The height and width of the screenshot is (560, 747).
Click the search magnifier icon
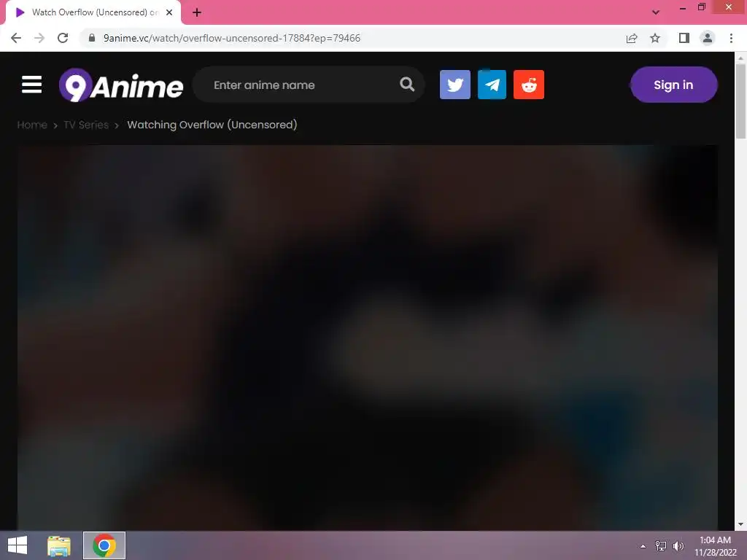[x=407, y=85]
